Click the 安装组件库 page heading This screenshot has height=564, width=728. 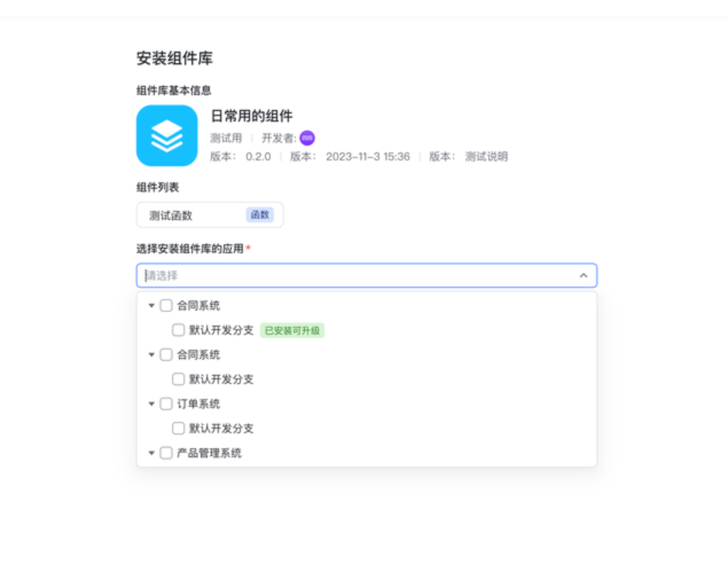(175, 58)
